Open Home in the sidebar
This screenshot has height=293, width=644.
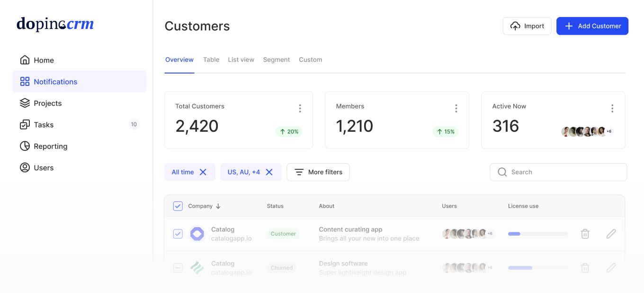tap(79, 60)
